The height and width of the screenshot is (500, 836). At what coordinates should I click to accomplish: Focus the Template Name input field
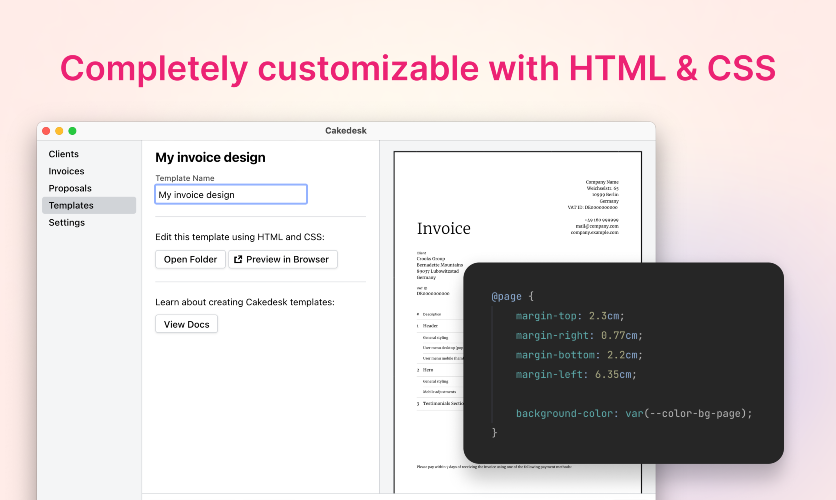(x=231, y=195)
